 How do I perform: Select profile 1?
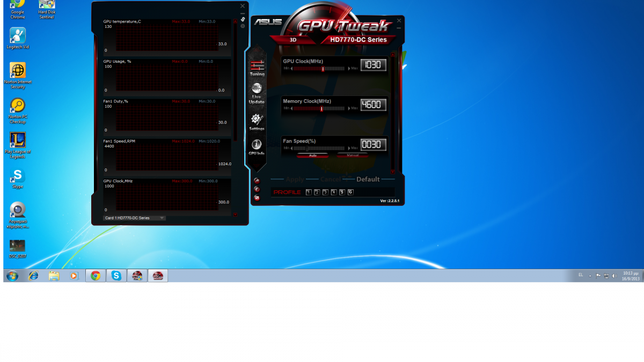click(309, 192)
